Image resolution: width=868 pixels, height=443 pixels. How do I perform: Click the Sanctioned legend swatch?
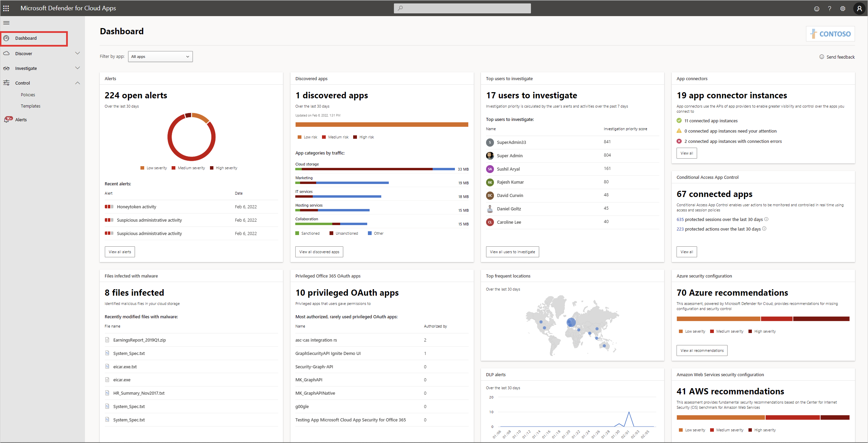297,233
